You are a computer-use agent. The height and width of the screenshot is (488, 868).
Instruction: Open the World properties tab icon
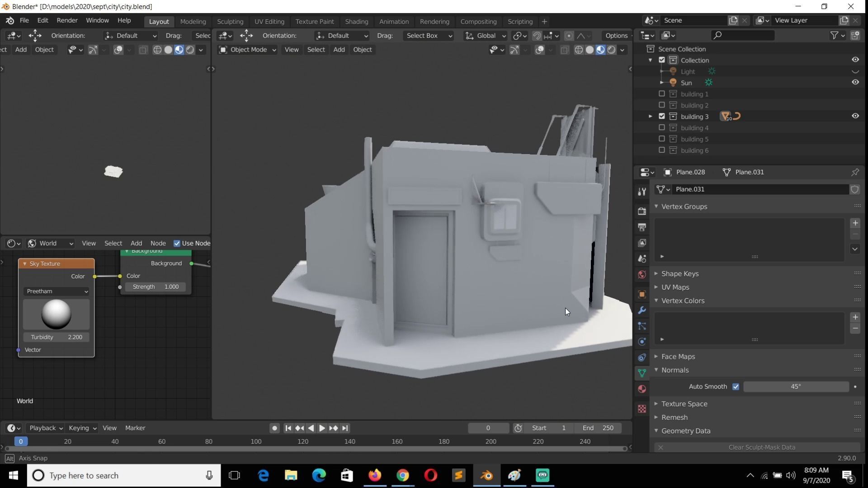642,274
